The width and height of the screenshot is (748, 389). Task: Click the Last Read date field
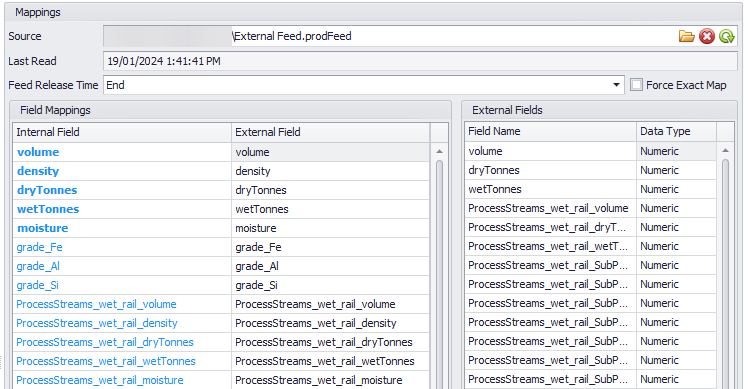coord(420,61)
